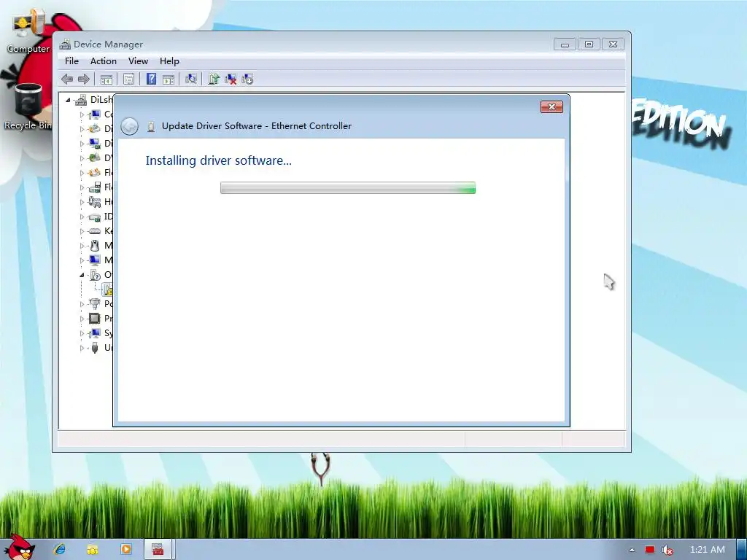Select the Monitors category icon
This screenshot has height=560, width=747.
pos(95,260)
